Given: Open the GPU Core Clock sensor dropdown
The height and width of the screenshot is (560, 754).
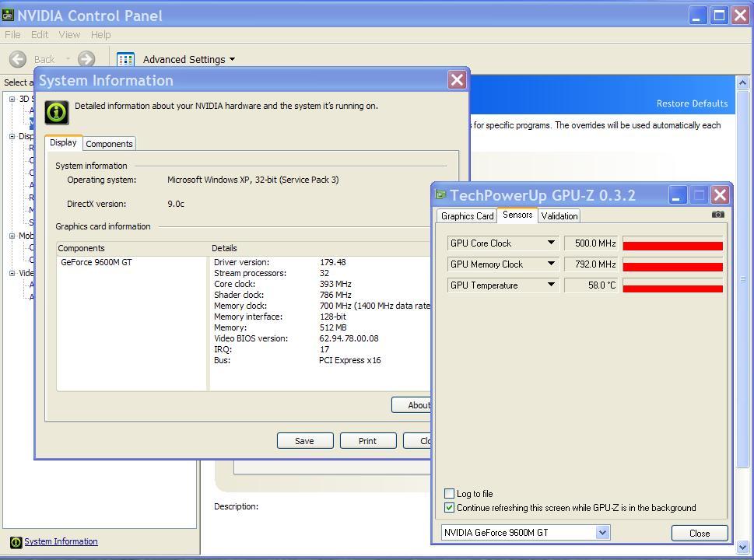Looking at the screenshot, I should (x=551, y=243).
